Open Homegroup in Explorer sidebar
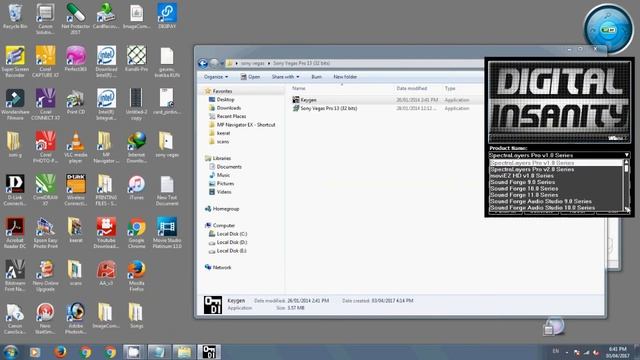The height and width of the screenshot is (360, 640). click(x=226, y=209)
